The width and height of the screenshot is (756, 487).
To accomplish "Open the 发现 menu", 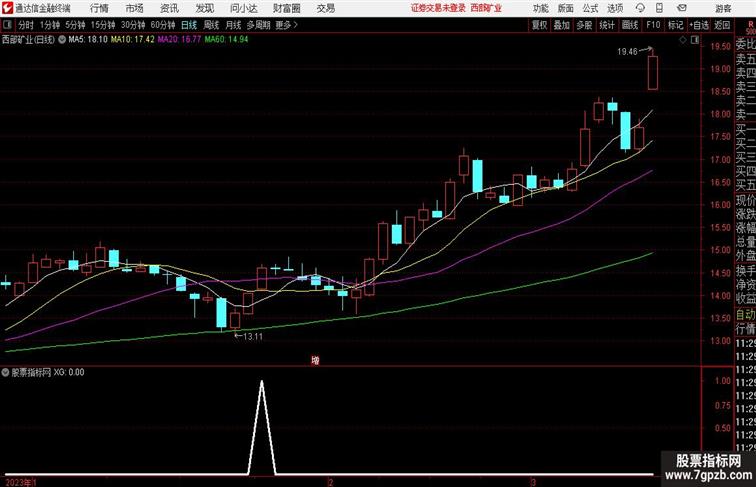I will point(205,8).
